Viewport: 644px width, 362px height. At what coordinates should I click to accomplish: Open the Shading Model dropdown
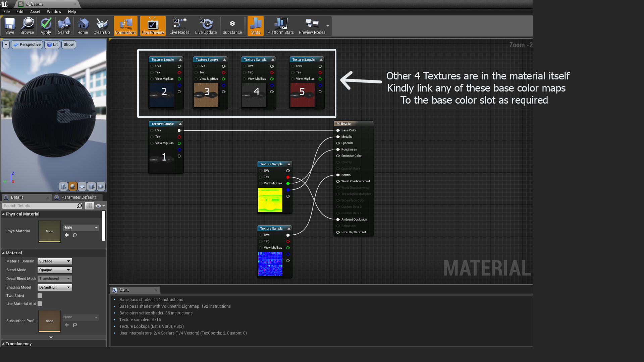pos(55,287)
